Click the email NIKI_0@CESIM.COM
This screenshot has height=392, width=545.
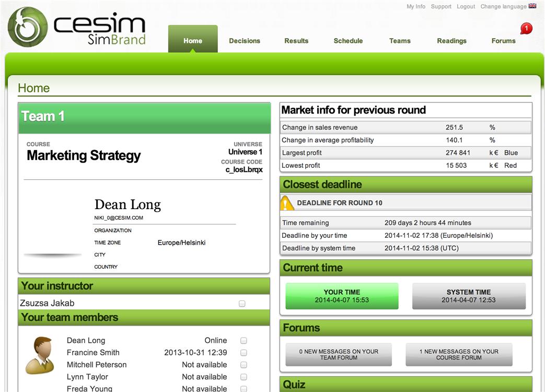tap(119, 218)
